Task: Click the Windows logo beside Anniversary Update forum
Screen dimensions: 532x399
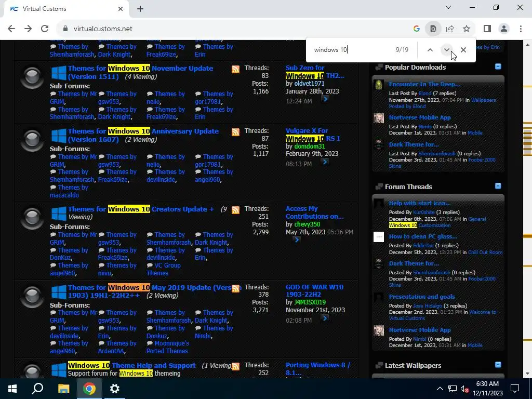Action: (59, 136)
